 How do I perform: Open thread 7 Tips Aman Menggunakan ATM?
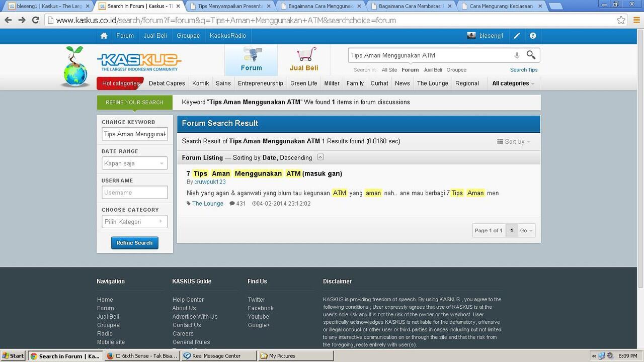[264, 173]
